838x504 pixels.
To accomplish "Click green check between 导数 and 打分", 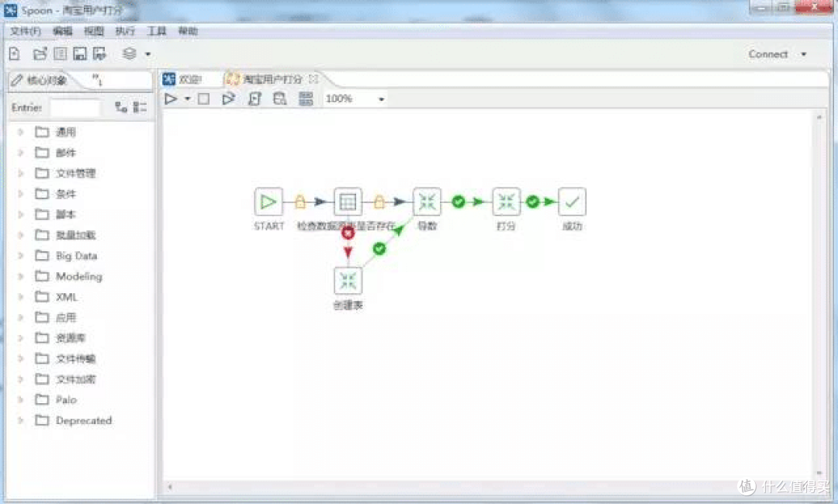I will coord(459,202).
